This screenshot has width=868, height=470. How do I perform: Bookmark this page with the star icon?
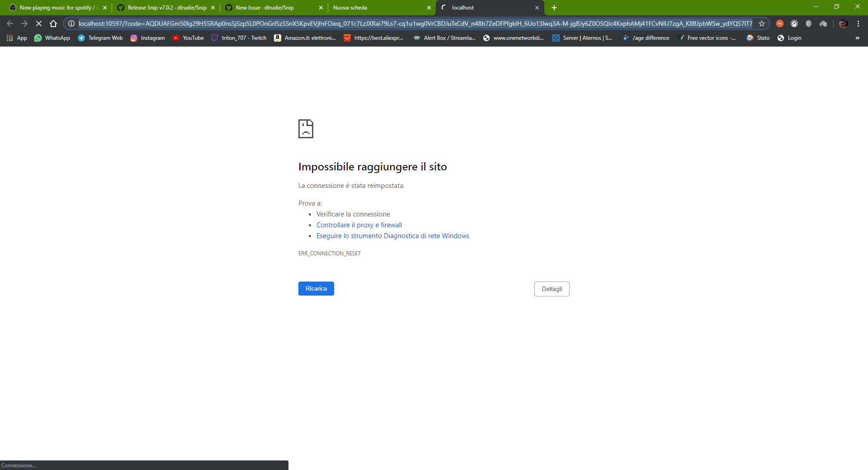point(762,23)
